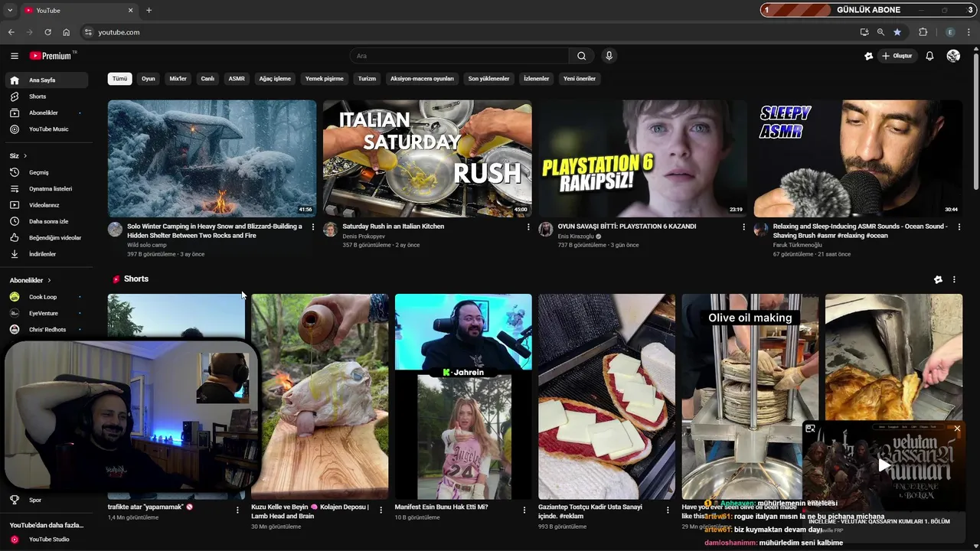This screenshot has width=980, height=551.
Task: Open options menu for OYUN SAVAŞI BİTTİ video
Action: pos(743,227)
